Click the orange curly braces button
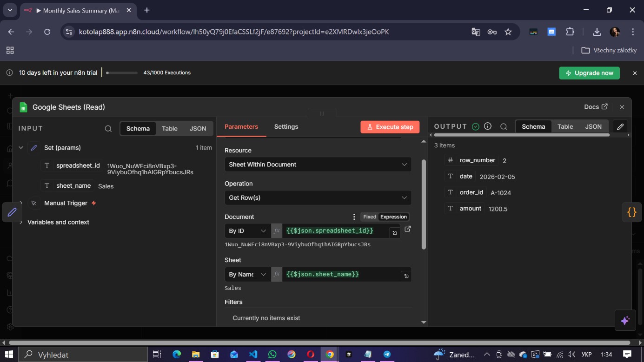 [631, 212]
